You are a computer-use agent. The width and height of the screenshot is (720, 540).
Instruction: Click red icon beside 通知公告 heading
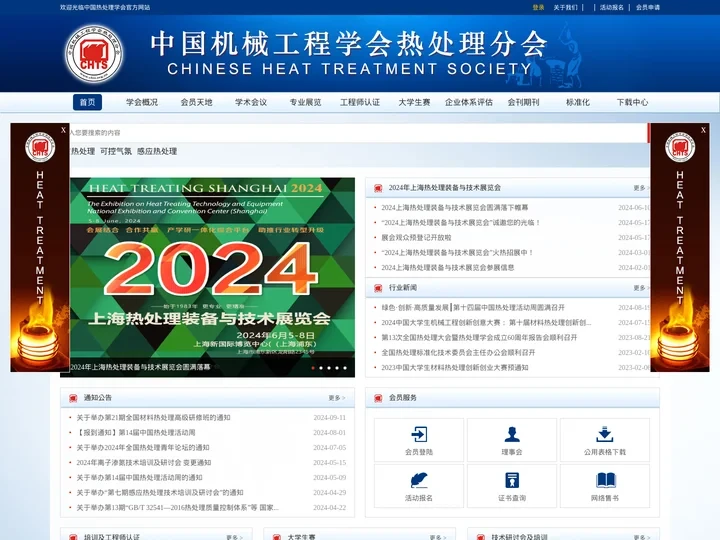(73, 398)
